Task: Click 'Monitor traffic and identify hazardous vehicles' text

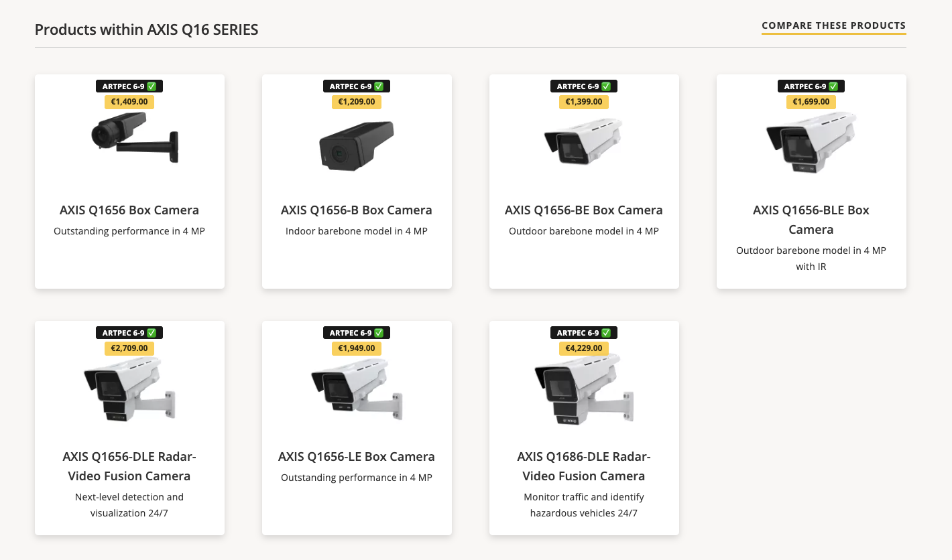Action: pyautogui.click(x=584, y=505)
